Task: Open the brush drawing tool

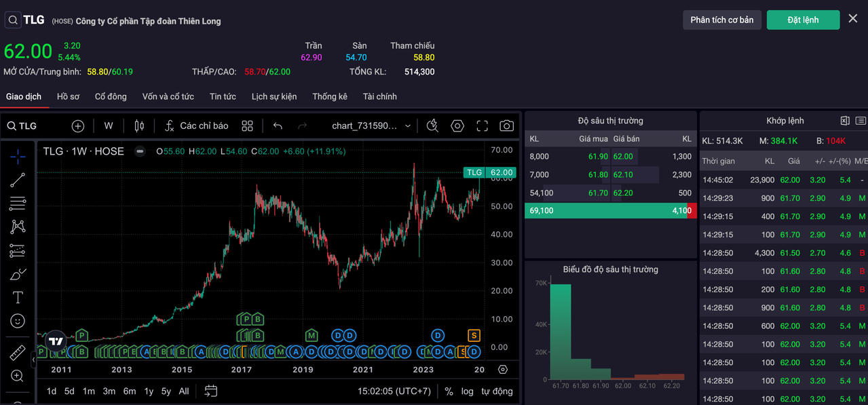Action: [18, 274]
